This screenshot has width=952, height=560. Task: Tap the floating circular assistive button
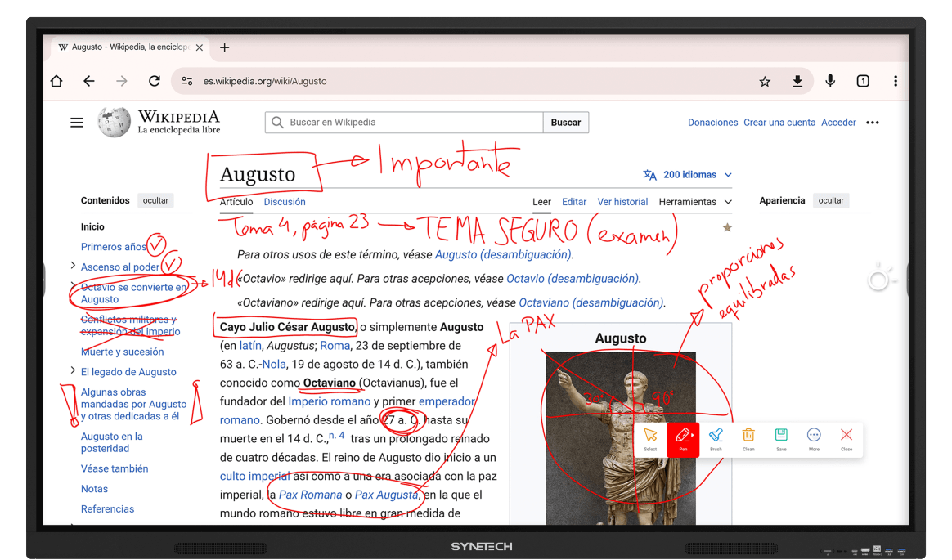[x=878, y=280]
